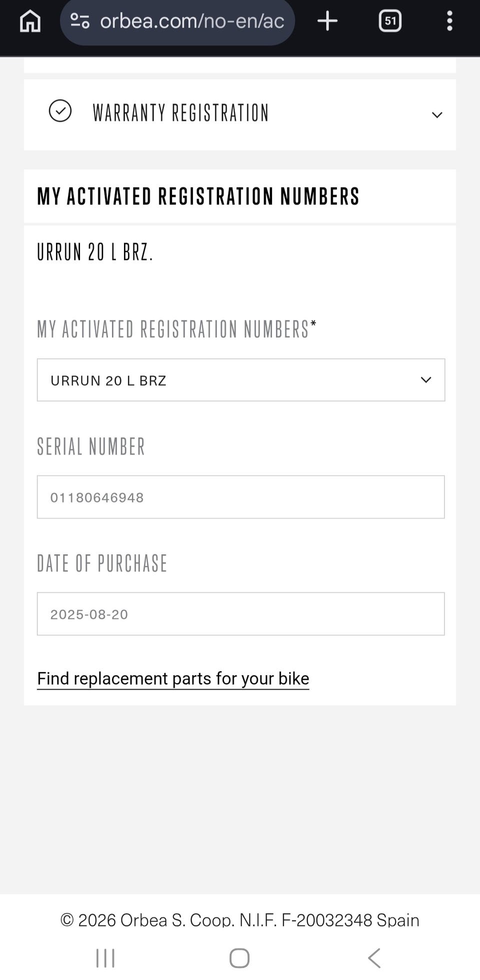
Task: Click the Date of Purchase field
Action: pyautogui.click(x=240, y=614)
